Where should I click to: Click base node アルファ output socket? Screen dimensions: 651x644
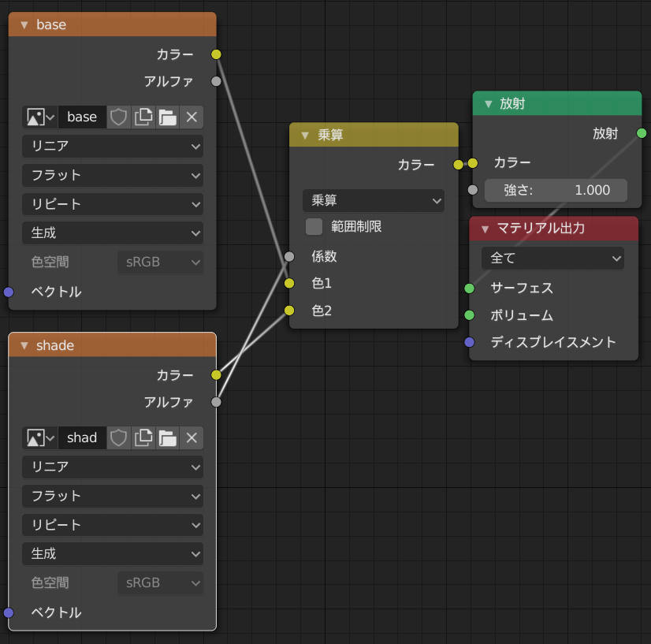[x=216, y=81]
